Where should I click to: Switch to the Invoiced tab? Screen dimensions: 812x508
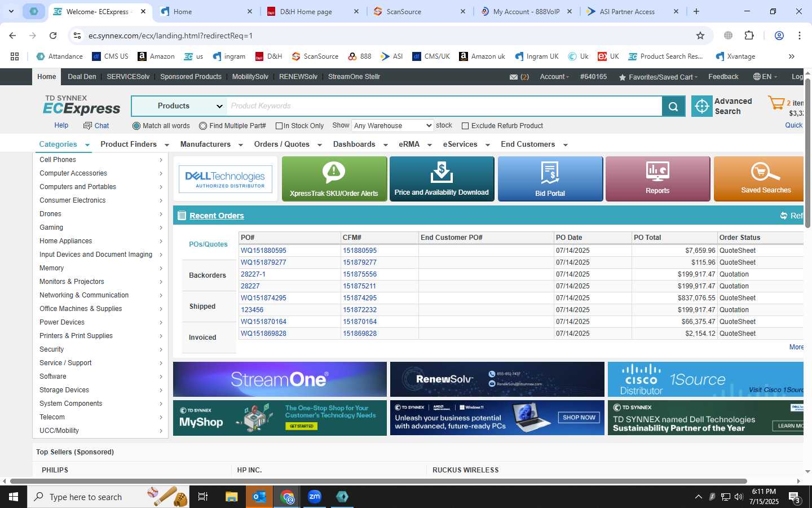click(202, 338)
